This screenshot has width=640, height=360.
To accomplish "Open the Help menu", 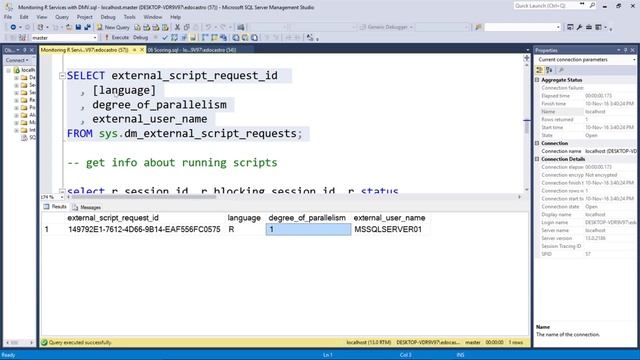I will point(176,17).
